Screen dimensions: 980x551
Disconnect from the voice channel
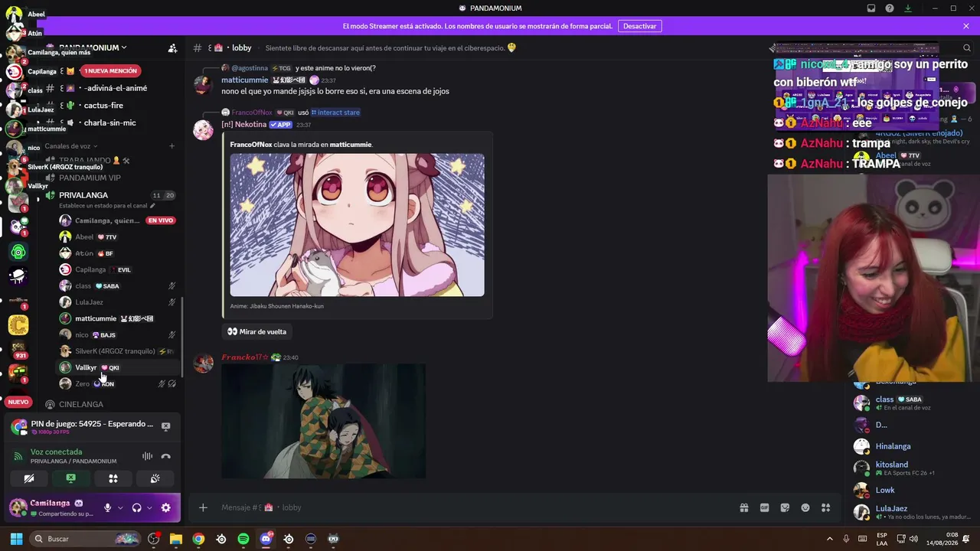(x=165, y=456)
